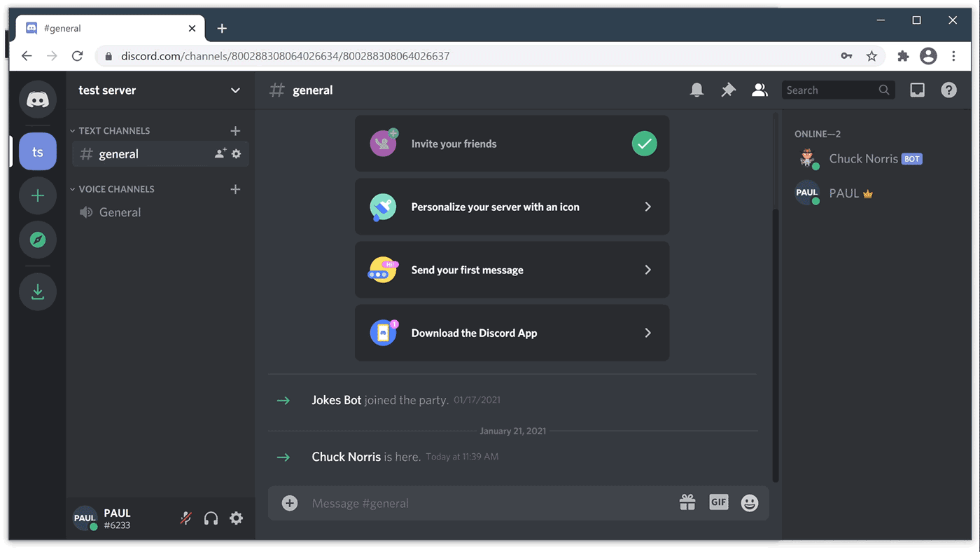Screen dimensions: 980x552
Task: Switch to the #general browser tab
Action: [x=108, y=29]
